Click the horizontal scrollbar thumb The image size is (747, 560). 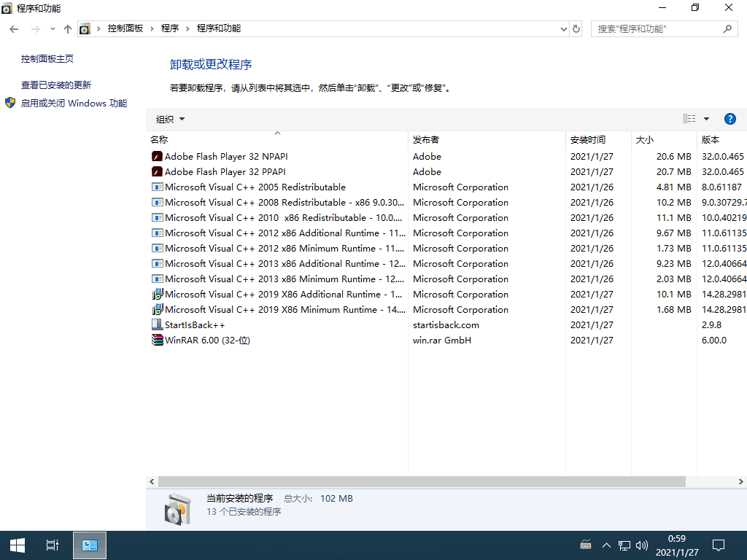[422, 481]
